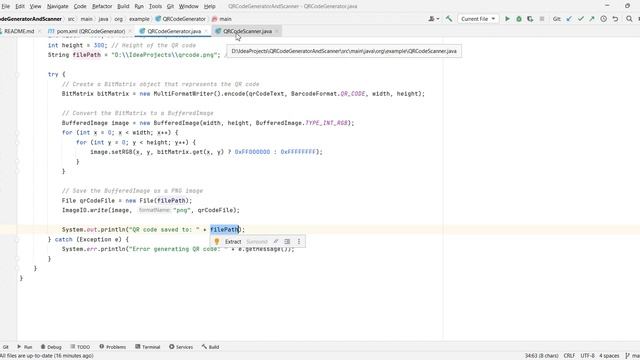The height and width of the screenshot is (360, 640).
Task: Open the code-with-me user icon dropdown
Action: pos(433,19)
